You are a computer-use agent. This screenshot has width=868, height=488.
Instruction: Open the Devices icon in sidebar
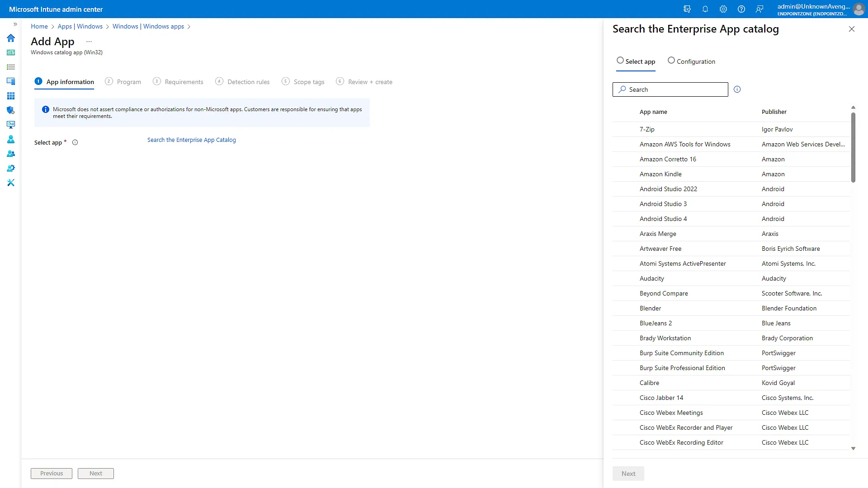click(x=11, y=81)
